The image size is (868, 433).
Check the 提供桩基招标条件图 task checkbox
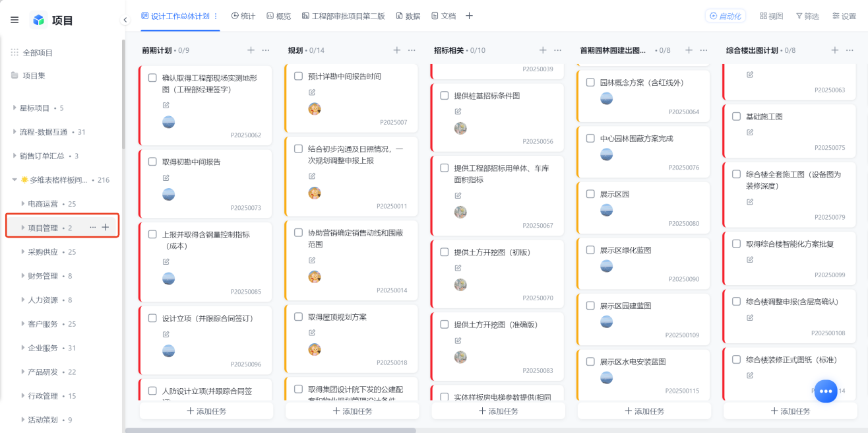coord(444,96)
